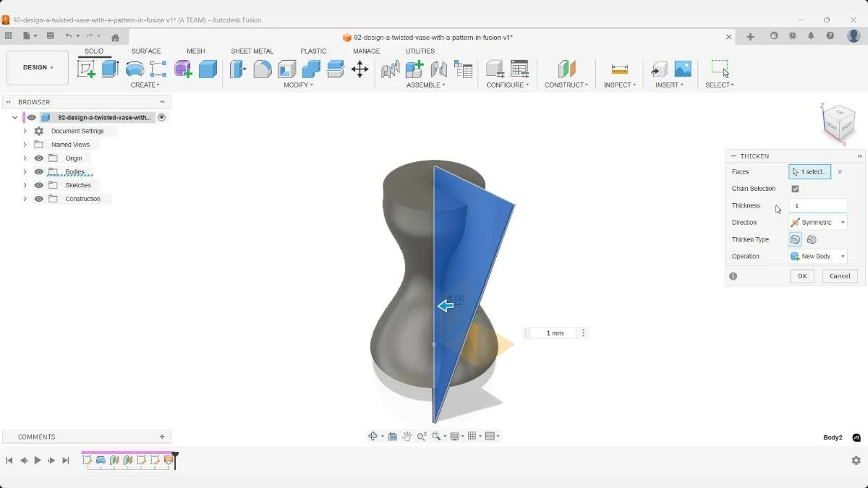
Task: Click the 1 mm thickness value box
Action: [553, 333]
